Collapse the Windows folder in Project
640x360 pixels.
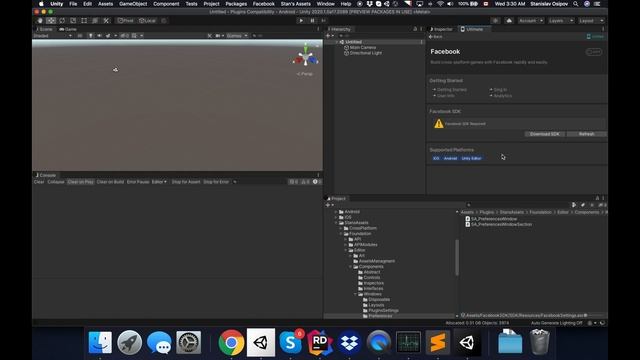(x=356, y=294)
